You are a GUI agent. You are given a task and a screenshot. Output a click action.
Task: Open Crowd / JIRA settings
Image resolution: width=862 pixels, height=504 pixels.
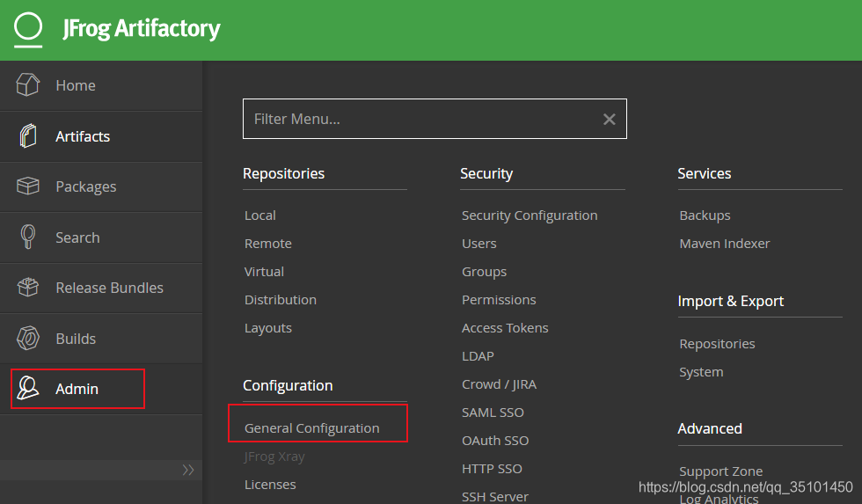click(500, 384)
